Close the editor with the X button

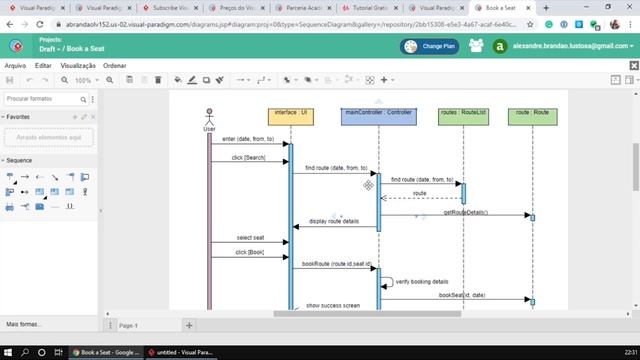pyautogui.click(x=634, y=65)
